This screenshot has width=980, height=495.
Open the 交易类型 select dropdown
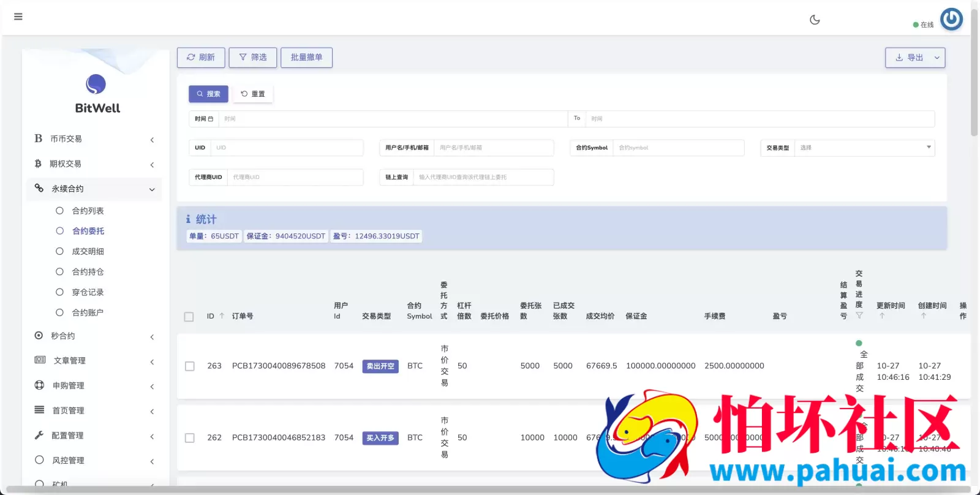click(x=865, y=148)
